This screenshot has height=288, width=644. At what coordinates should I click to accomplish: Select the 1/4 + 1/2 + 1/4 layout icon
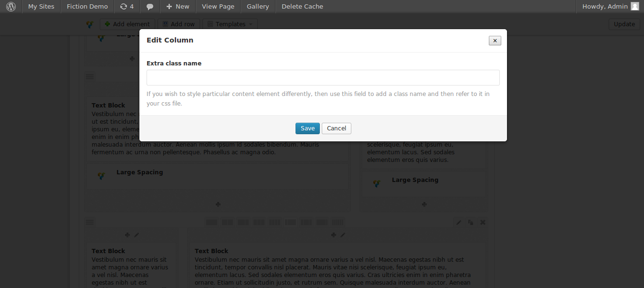pyautogui.click(x=306, y=222)
